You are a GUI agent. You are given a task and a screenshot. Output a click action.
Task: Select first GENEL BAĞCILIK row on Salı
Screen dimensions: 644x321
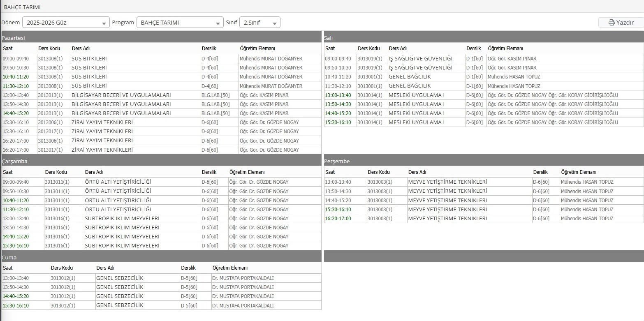click(x=484, y=77)
